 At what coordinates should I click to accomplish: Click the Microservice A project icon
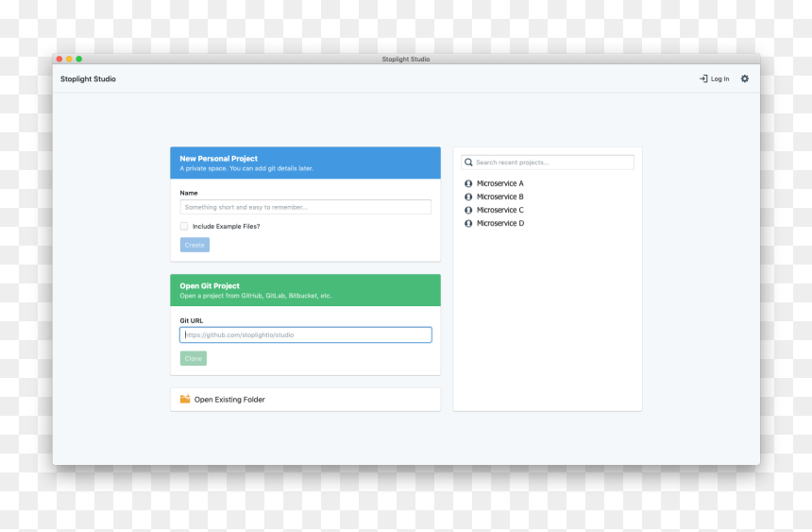(x=468, y=183)
